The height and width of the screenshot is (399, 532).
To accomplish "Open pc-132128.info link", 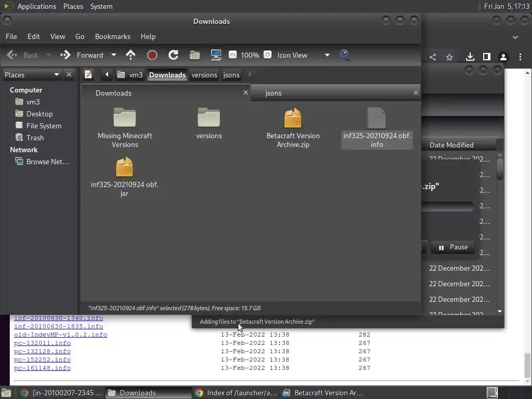I will click(43, 351).
